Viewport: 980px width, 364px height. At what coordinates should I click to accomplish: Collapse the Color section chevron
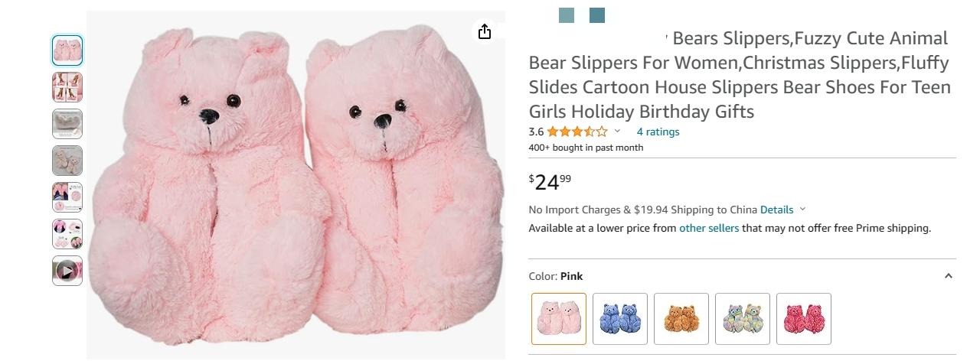948,276
